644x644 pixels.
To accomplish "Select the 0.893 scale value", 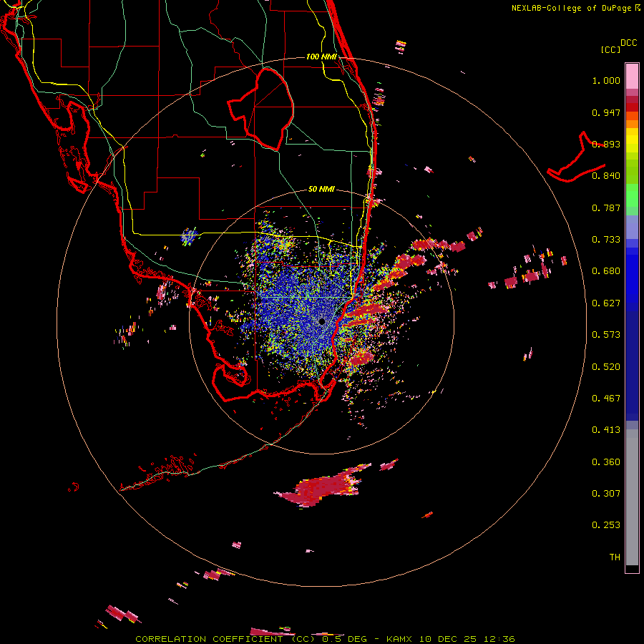I will click(x=606, y=144).
